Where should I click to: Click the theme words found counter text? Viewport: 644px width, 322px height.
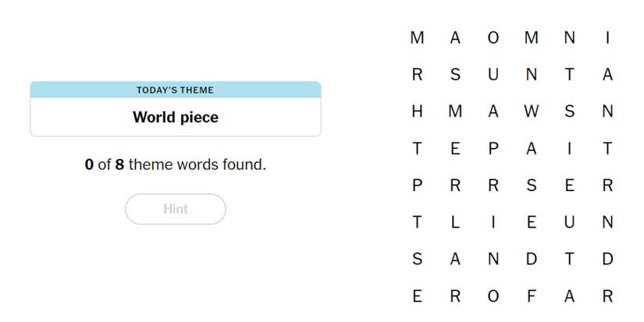tap(175, 165)
